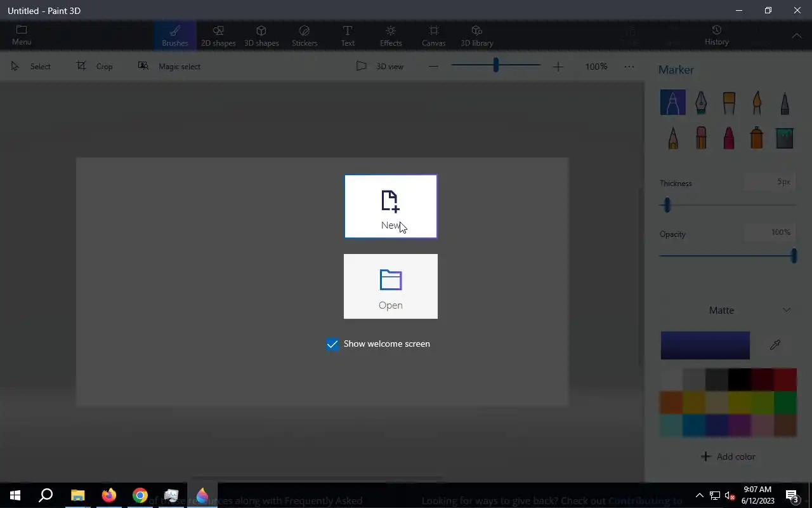The image size is (812, 508).
Task: Choose the green color swatch
Action: (785, 403)
